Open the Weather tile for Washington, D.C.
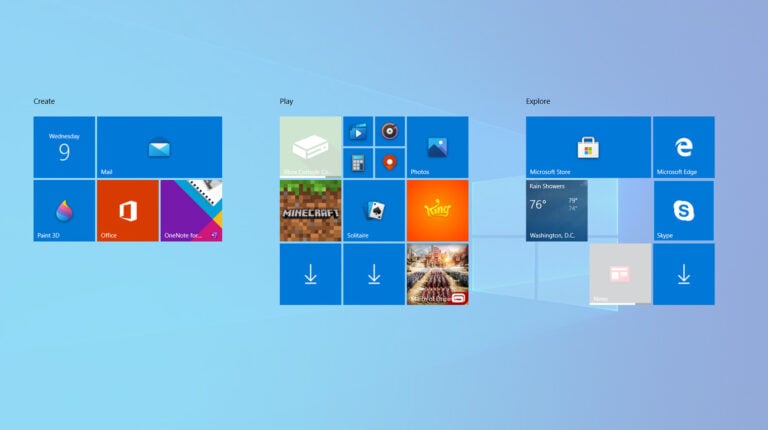 pos(557,211)
